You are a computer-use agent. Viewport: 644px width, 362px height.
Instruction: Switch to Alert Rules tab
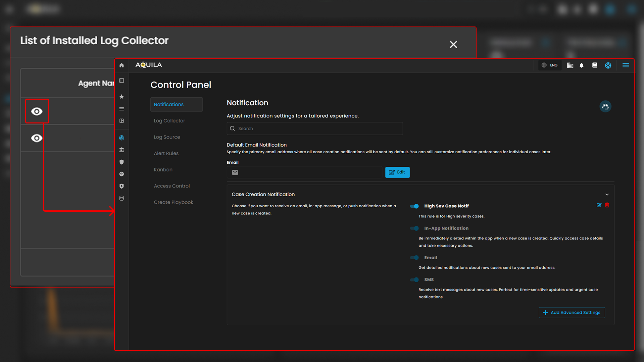point(166,153)
